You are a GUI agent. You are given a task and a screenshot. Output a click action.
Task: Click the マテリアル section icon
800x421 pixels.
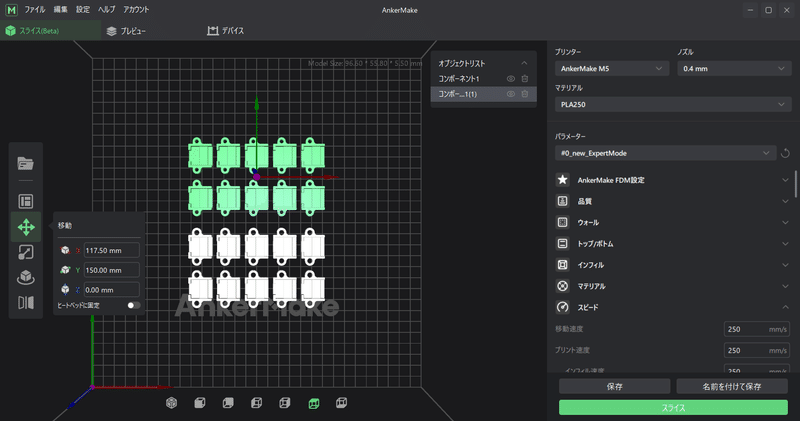coord(562,286)
